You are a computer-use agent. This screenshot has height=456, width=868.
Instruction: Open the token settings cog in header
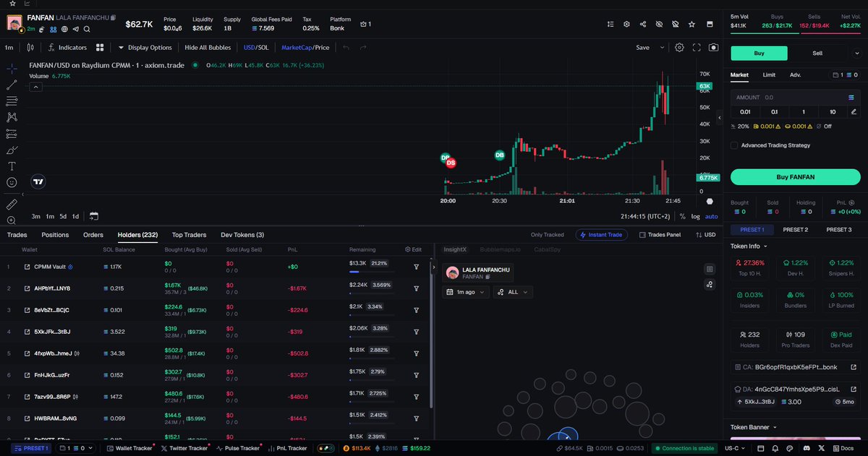tap(626, 24)
